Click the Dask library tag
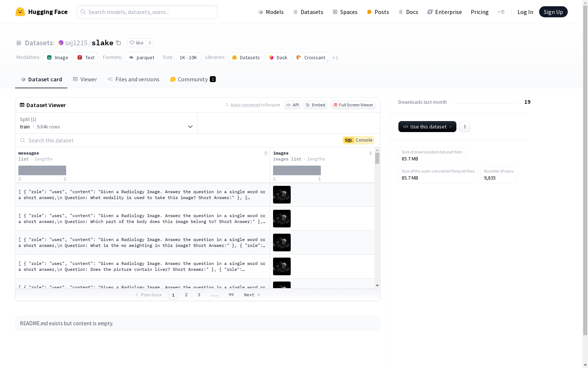The width and height of the screenshot is (588, 368). (278, 57)
